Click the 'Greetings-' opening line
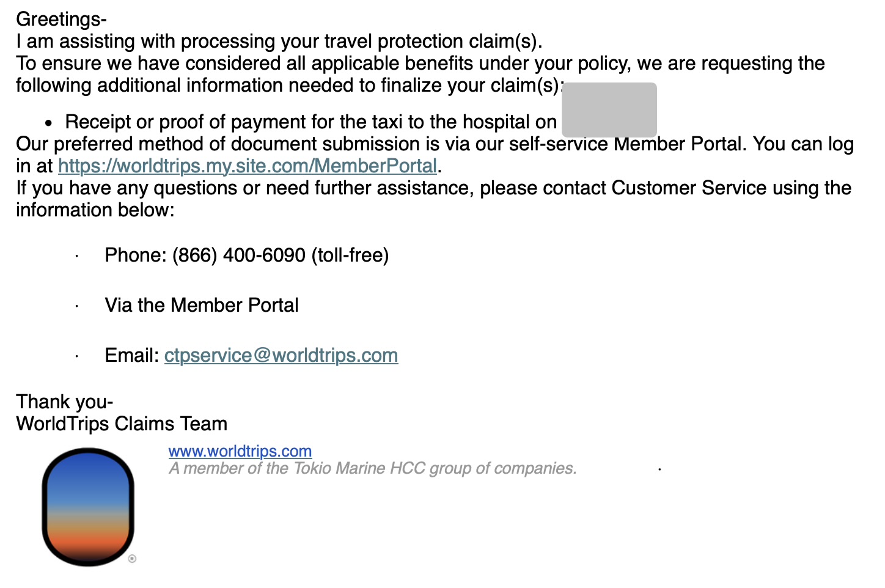The image size is (885, 588). coord(61,19)
